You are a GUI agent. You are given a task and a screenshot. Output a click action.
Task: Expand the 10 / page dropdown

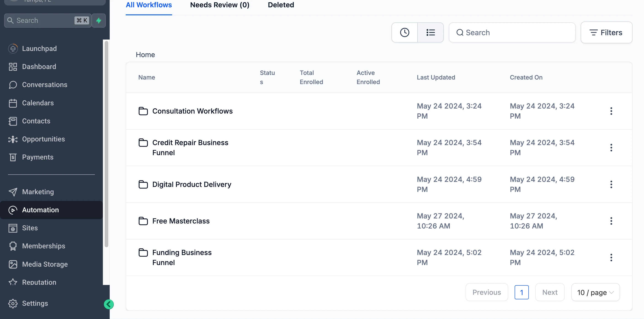pos(595,292)
